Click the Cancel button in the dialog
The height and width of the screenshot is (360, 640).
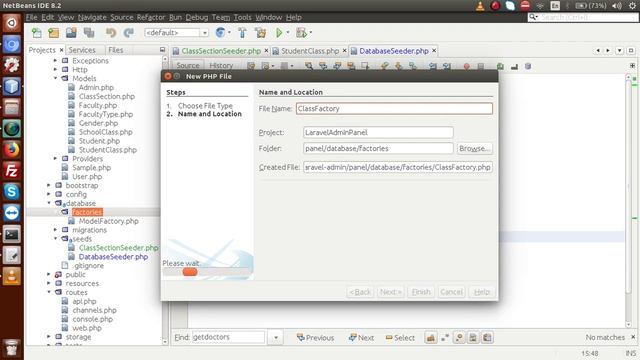click(x=451, y=292)
